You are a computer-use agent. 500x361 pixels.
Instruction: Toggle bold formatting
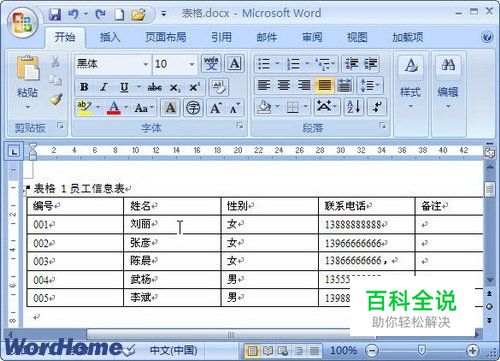click(x=84, y=87)
